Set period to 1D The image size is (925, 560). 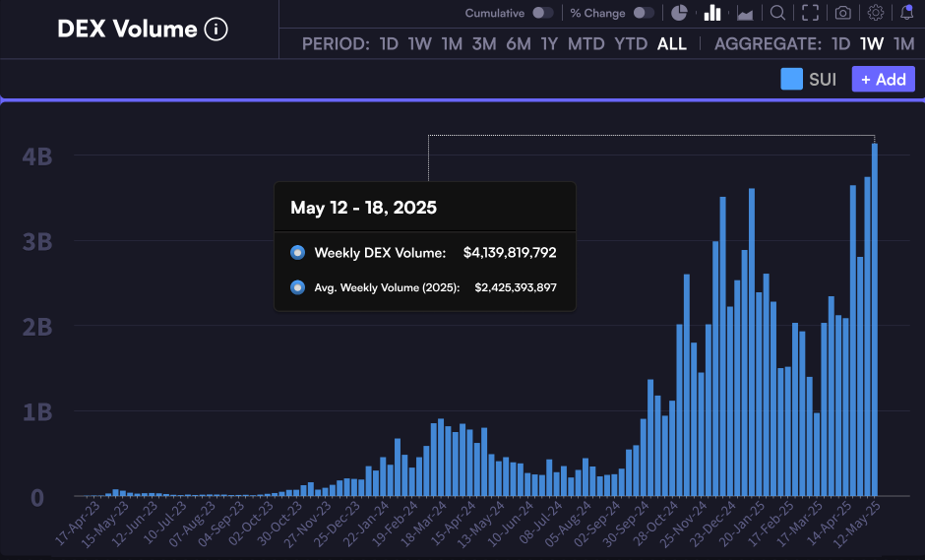pyautogui.click(x=390, y=44)
